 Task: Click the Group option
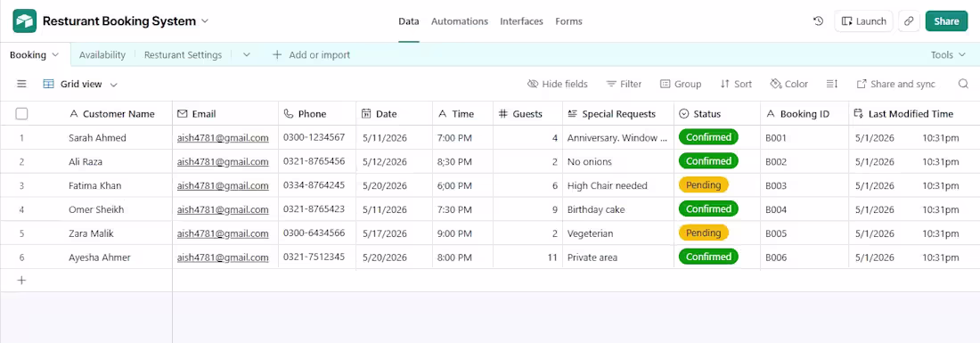tap(681, 84)
